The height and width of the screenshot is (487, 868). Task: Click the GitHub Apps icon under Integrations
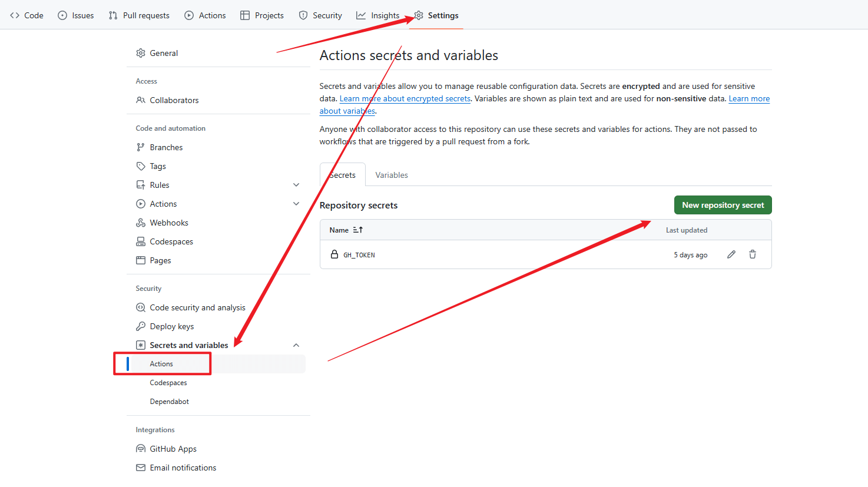pyautogui.click(x=141, y=449)
